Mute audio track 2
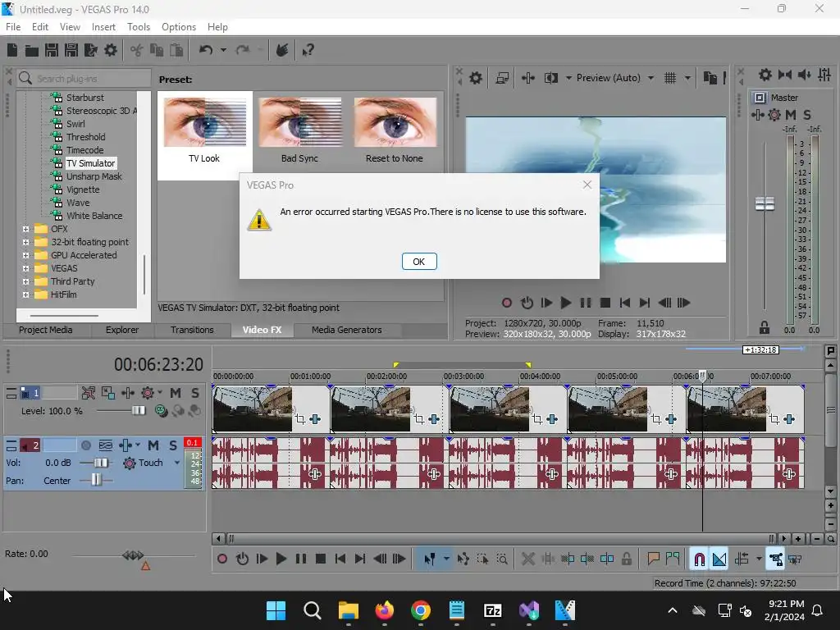This screenshot has height=630, width=840. pyautogui.click(x=153, y=445)
